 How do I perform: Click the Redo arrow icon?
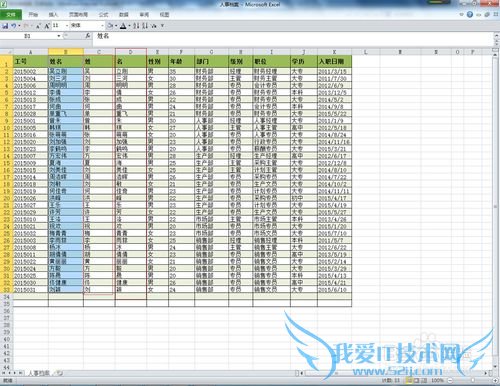[x=26, y=26]
